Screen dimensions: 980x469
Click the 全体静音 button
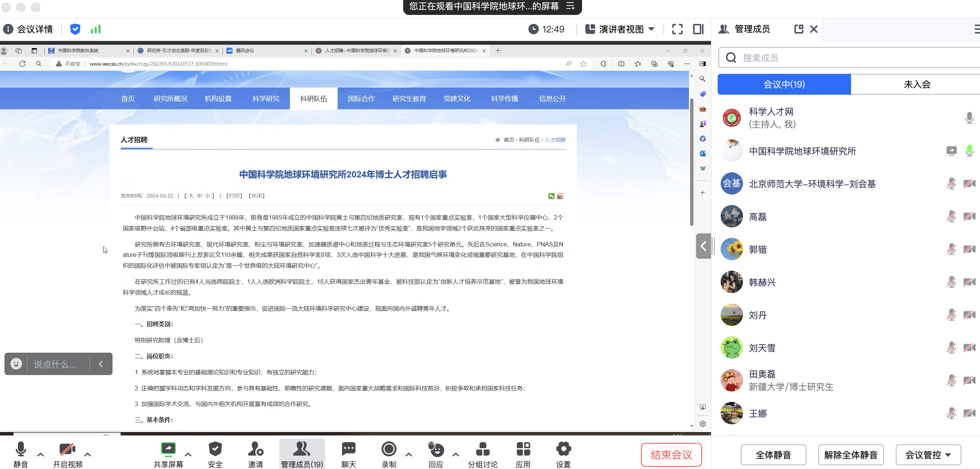773,454
